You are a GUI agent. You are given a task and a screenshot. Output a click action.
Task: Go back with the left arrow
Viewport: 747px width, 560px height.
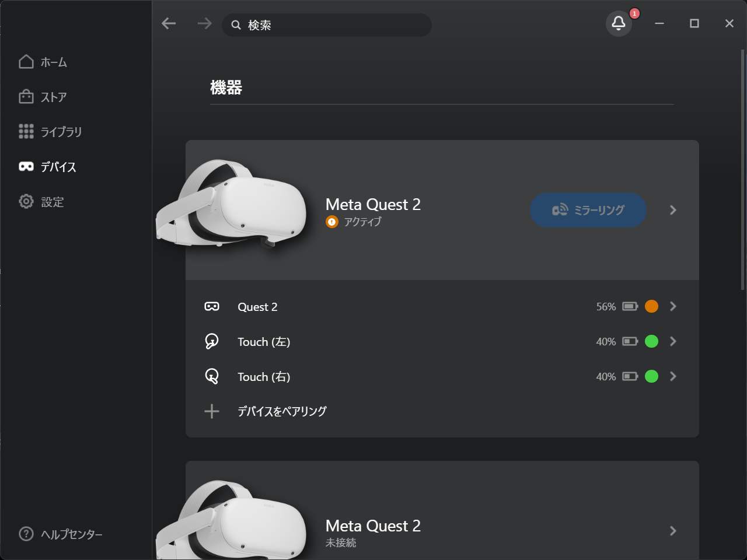tap(169, 23)
